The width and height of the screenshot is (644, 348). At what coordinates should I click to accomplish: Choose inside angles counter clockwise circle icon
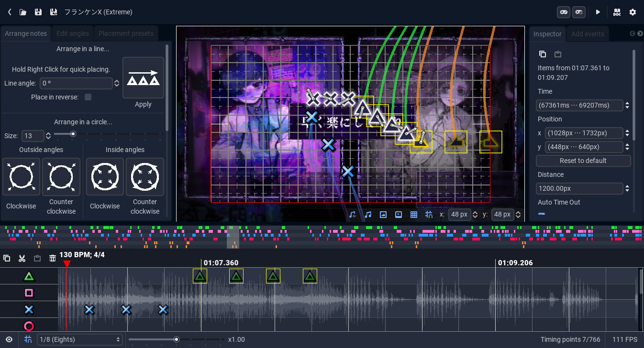click(144, 177)
